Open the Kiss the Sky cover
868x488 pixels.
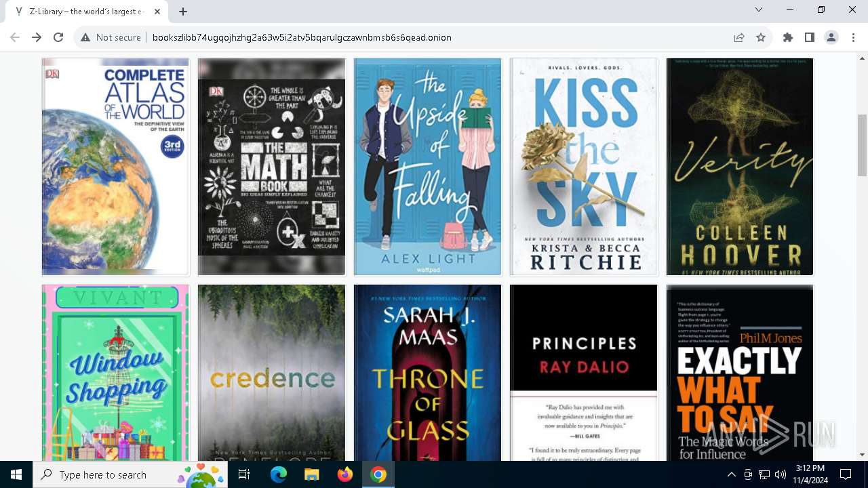(x=584, y=167)
